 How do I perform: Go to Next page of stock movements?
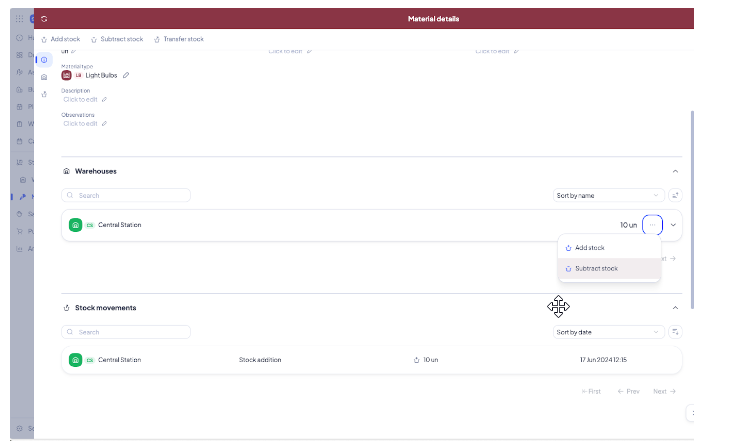(x=664, y=392)
